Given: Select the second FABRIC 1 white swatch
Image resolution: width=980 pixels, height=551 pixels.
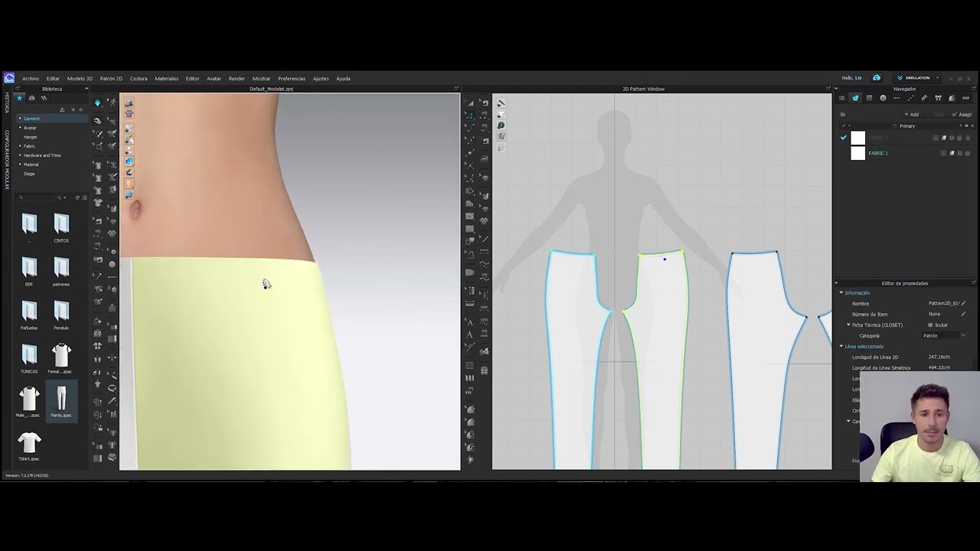Looking at the screenshot, I should [857, 153].
